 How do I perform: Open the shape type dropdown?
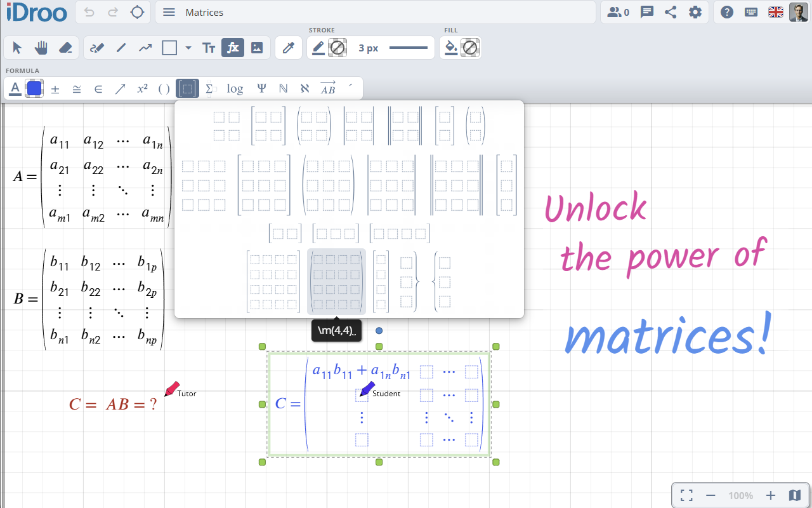point(188,47)
